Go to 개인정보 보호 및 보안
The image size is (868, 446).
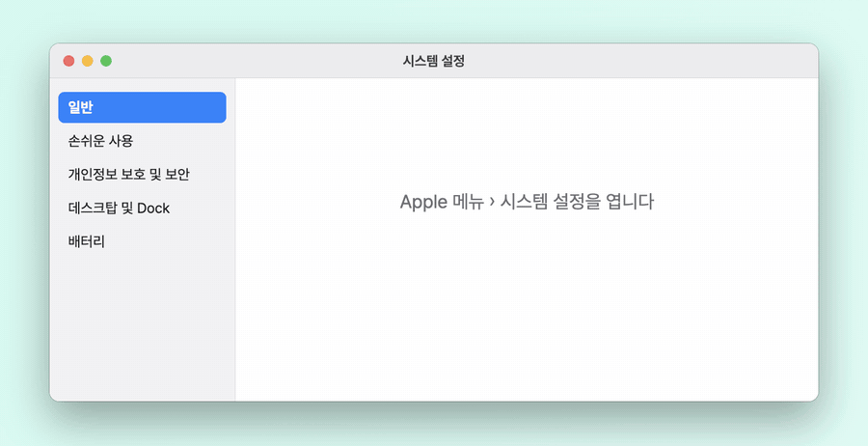pos(142,175)
